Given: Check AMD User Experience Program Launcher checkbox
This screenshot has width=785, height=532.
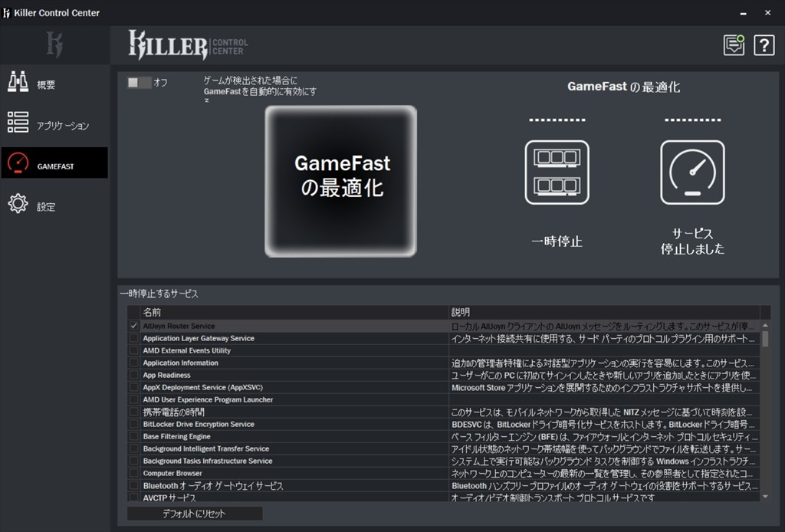Looking at the screenshot, I should click(x=133, y=399).
